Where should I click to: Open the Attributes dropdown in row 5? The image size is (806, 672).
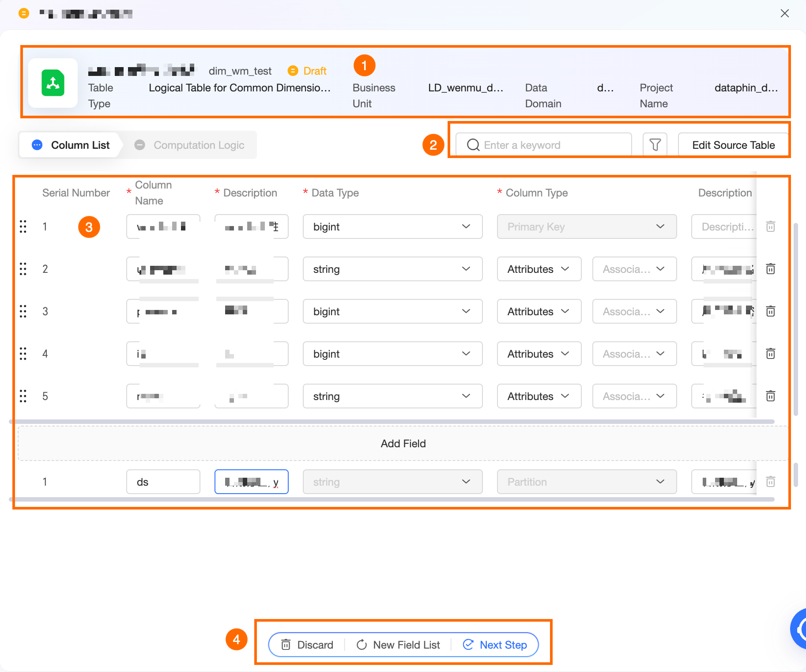coord(539,396)
